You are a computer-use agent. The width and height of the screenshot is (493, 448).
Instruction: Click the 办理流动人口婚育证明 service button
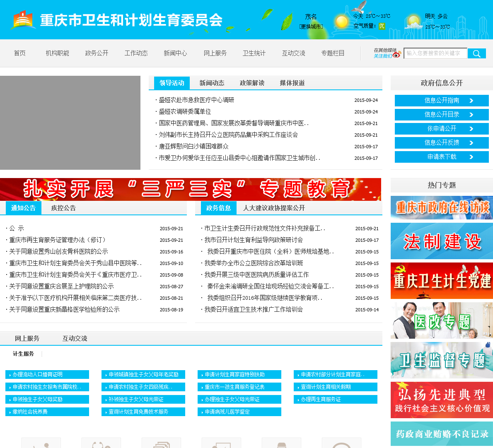coord(47,374)
